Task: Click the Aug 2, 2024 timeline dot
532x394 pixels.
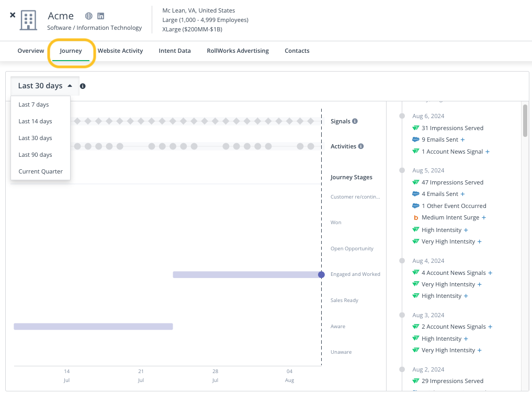Action: [402, 369]
